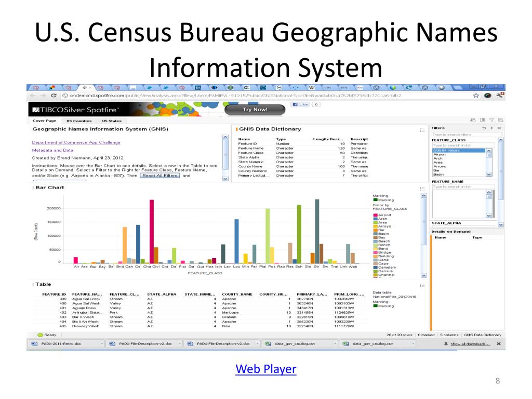Close the Filters panel
The height and width of the screenshot is (399, 532).
pyautogui.click(x=499, y=128)
